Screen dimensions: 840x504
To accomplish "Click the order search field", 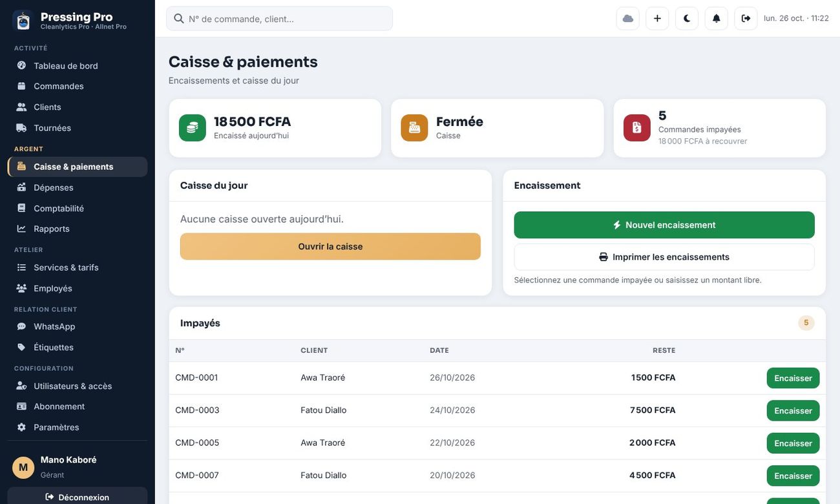I will [x=279, y=19].
